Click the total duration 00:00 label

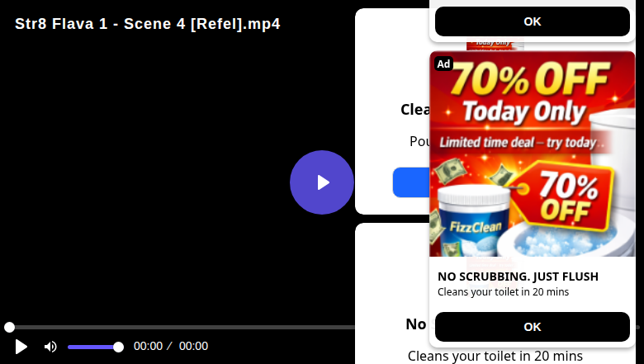(x=193, y=346)
